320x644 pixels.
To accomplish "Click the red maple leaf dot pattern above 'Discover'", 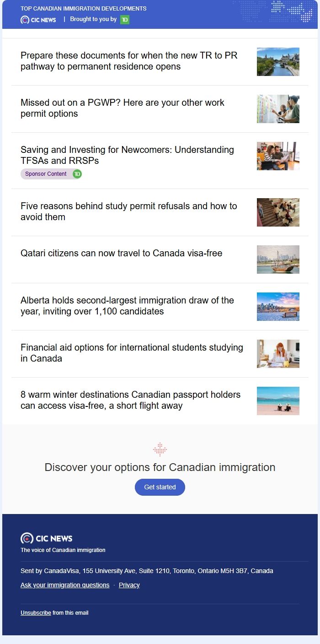I will 160,449.
